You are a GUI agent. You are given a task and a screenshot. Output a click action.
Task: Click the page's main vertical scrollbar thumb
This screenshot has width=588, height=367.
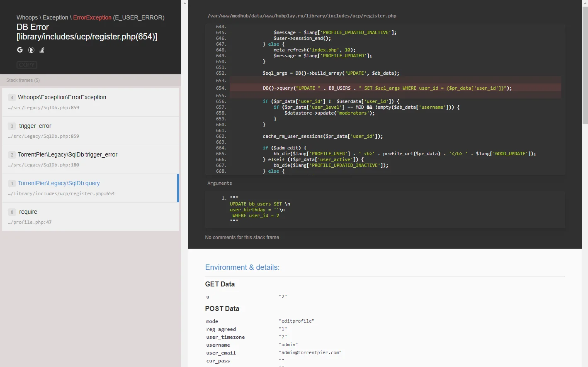click(x=585, y=65)
